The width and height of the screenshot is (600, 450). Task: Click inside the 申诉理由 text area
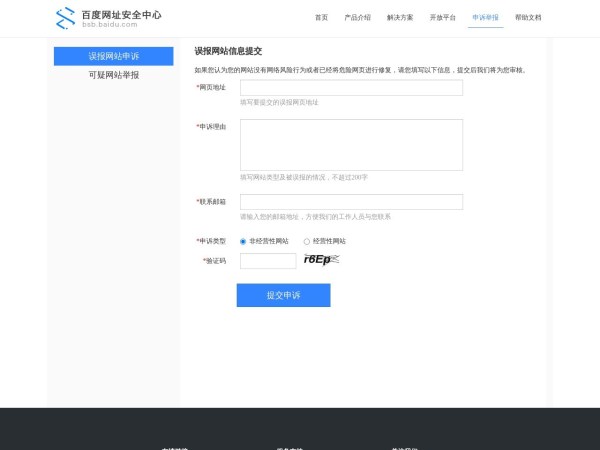tap(351, 145)
